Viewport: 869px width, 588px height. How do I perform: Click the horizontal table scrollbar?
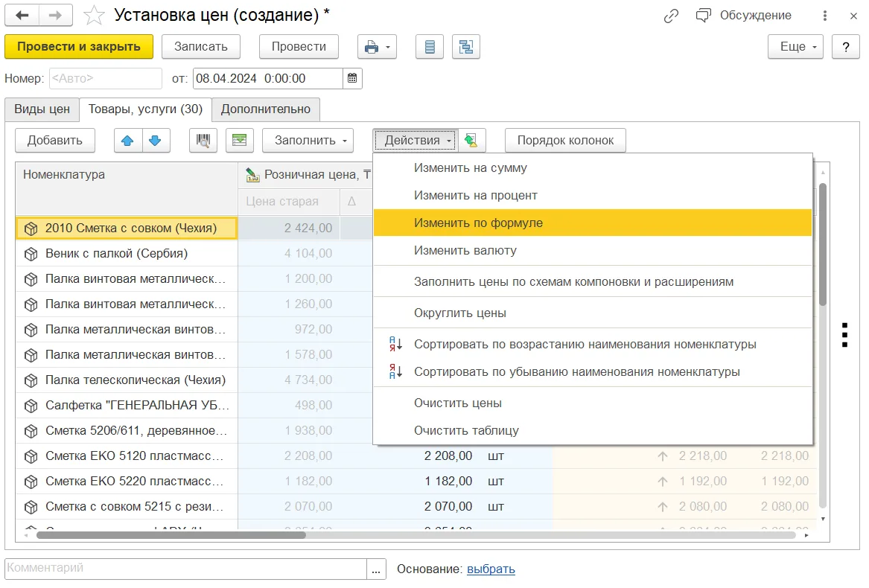(x=171, y=535)
